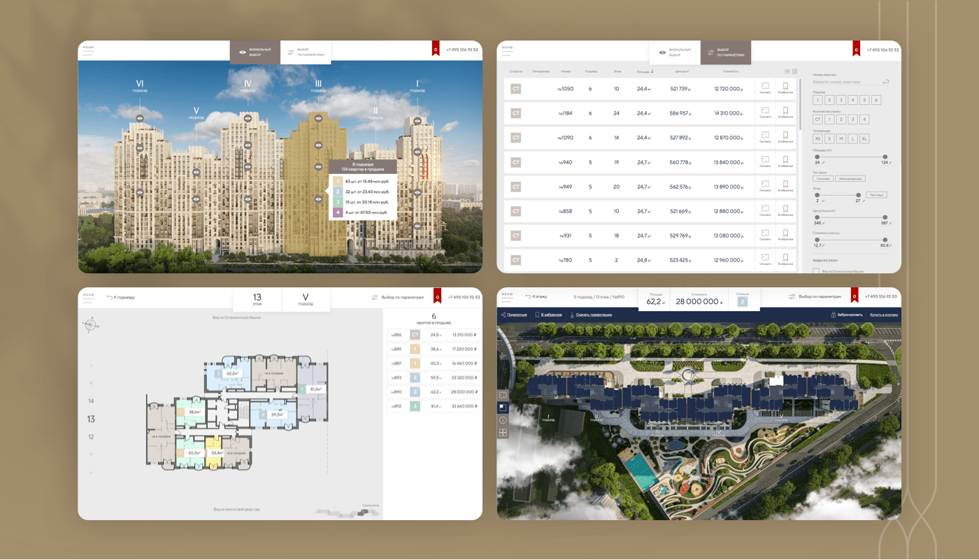Click the sort arrow beside Площадь column

[652, 71]
